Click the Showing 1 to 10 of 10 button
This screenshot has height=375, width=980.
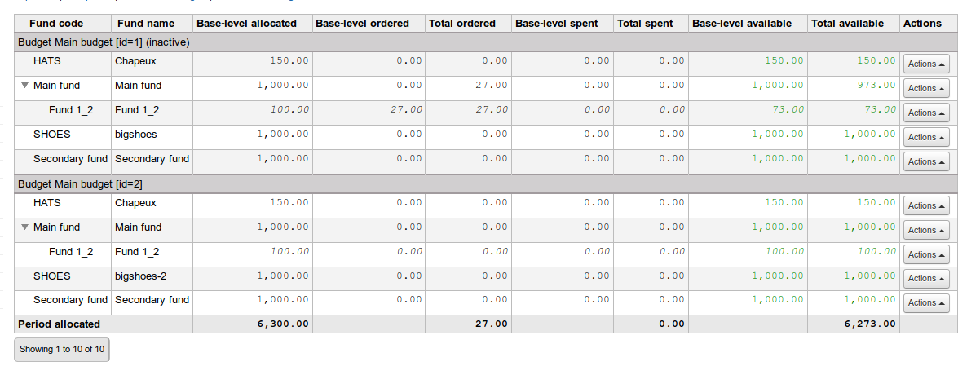click(x=62, y=350)
